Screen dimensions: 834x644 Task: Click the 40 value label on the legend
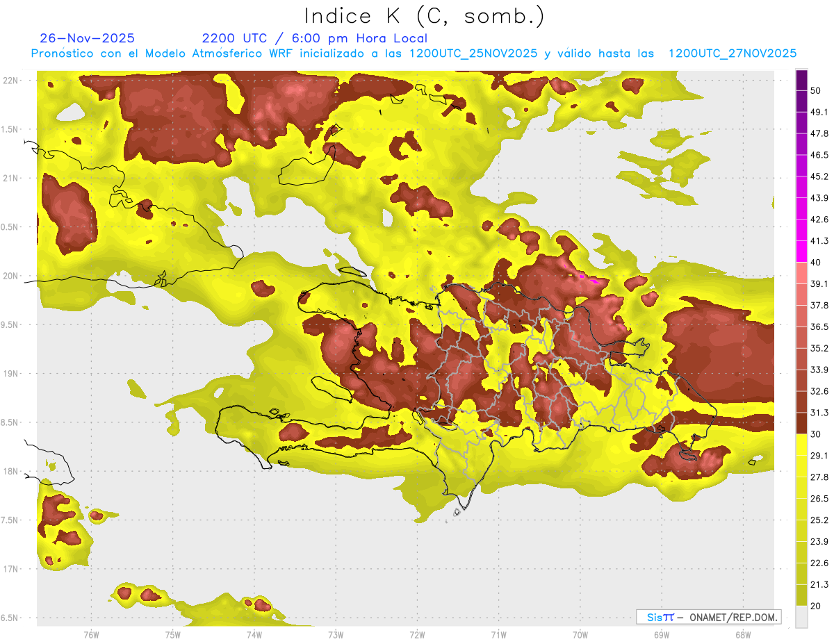pyautogui.click(x=816, y=263)
